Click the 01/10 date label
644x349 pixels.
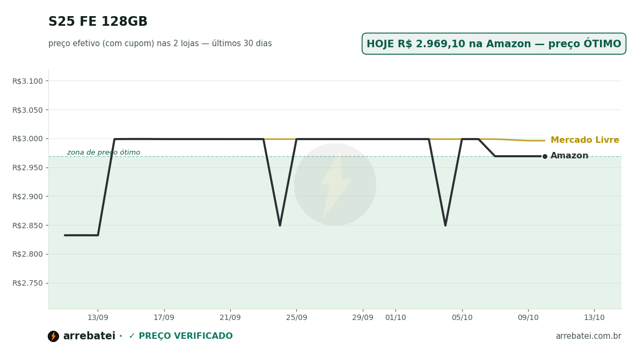tap(396, 318)
